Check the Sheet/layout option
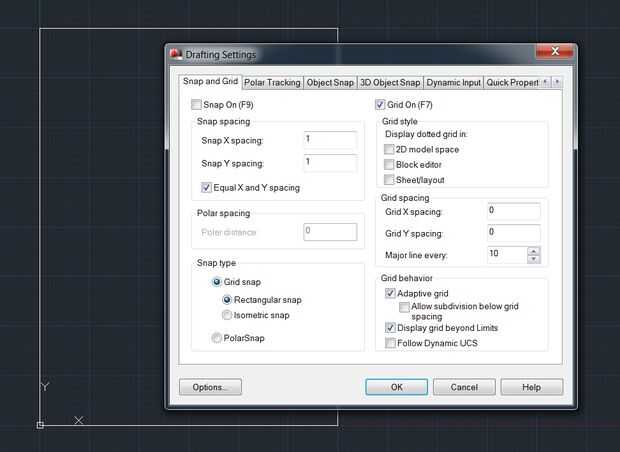 (389, 180)
